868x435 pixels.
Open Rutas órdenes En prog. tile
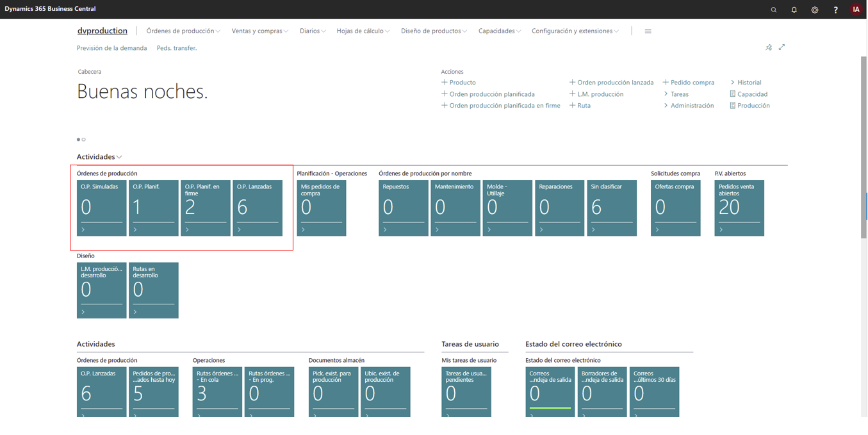270,392
